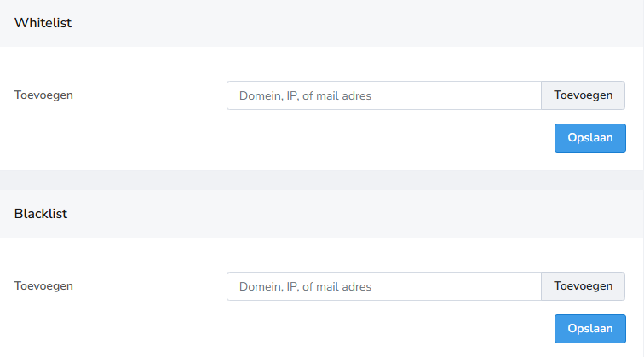Click the Blacklist header bar background

tap(341, 214)
